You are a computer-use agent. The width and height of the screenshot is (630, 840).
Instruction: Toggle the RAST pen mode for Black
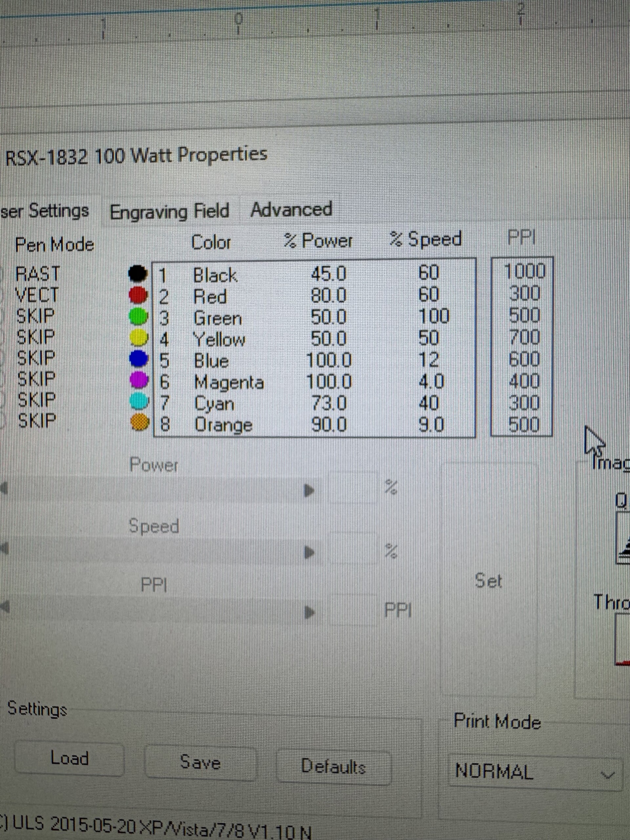click(x=38, y=274)
